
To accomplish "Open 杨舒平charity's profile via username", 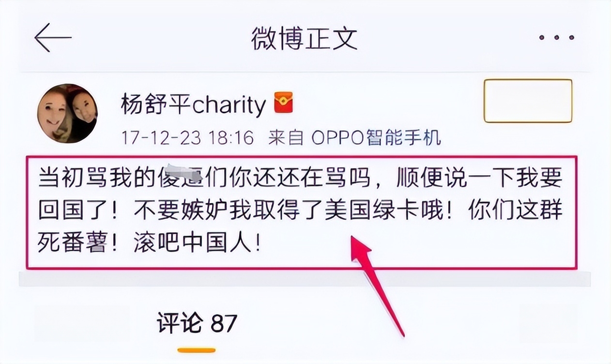I will [x=194, y=105].
